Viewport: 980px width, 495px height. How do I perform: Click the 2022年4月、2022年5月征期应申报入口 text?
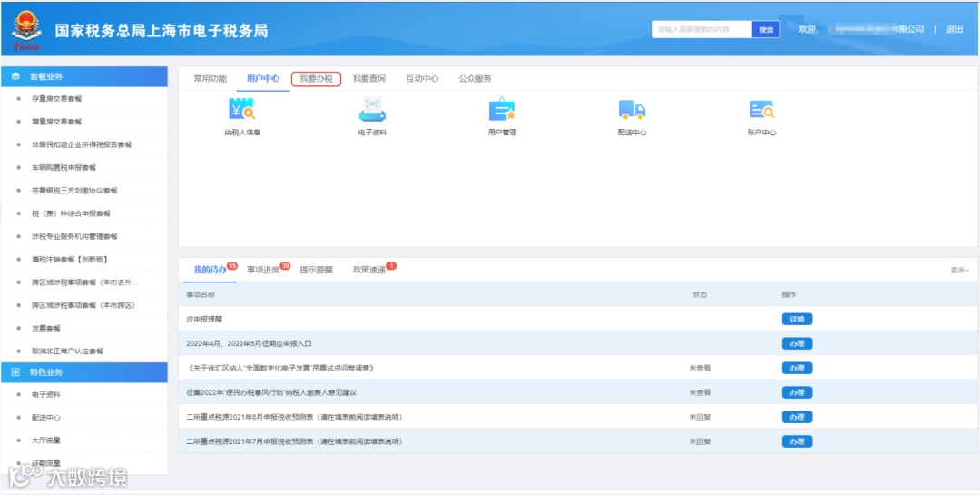click(249, 343)
